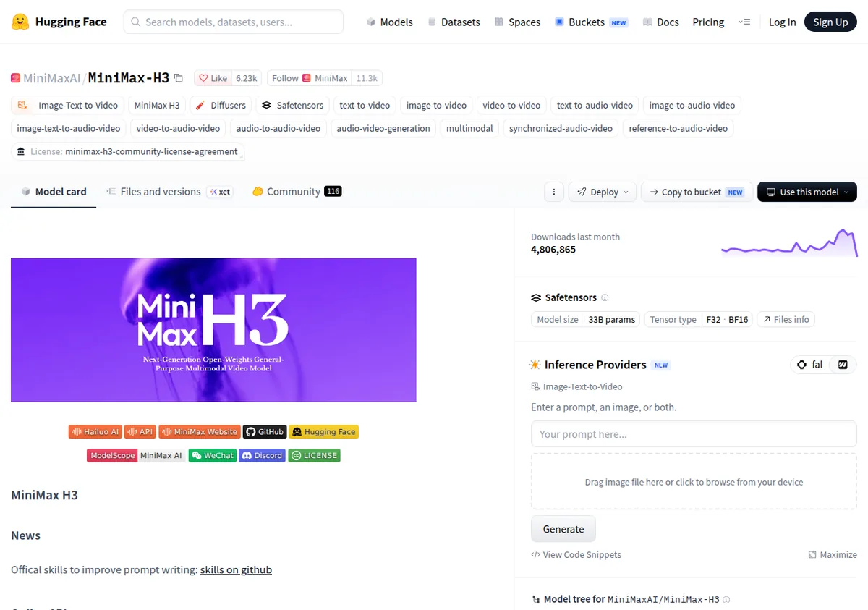Open the Discord badge
Viewport: 868px width, 610px height.
coord(262,455)
